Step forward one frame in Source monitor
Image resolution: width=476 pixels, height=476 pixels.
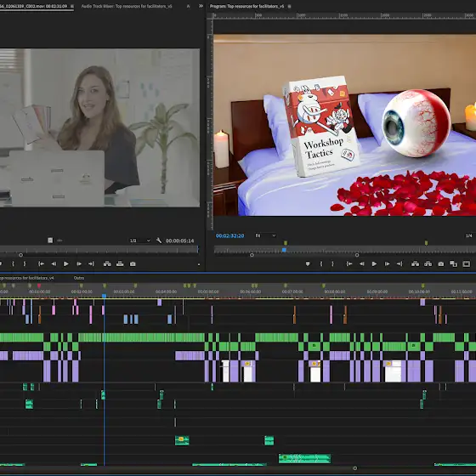79,264
